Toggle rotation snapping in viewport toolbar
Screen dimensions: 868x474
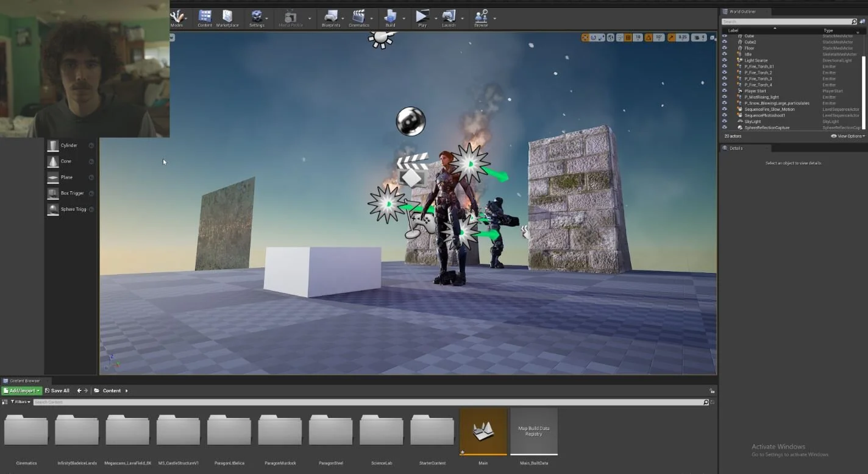649,37
